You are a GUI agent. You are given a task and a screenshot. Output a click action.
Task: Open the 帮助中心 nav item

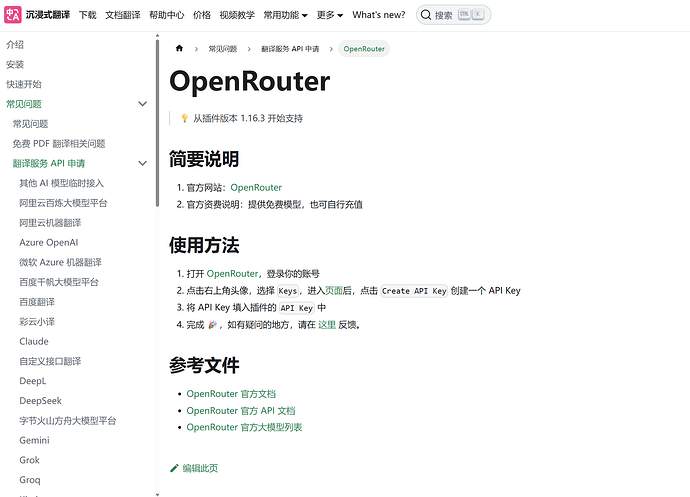pyautogui.click(x=167, y=15)
